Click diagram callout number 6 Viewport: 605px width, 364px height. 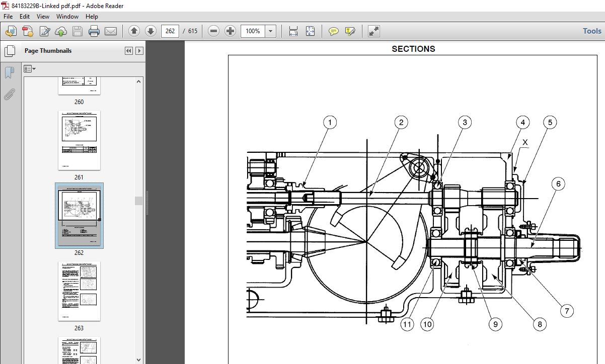click(x=558, y=184)
